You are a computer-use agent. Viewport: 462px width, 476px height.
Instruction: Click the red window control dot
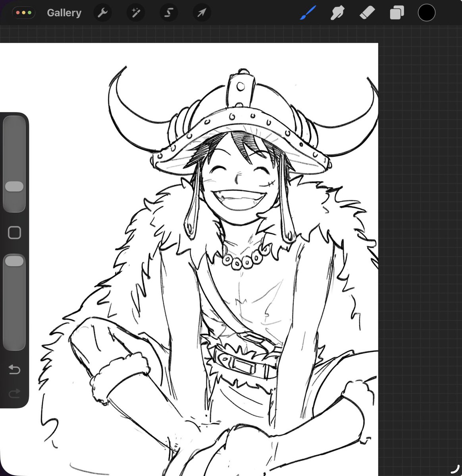pos(18,13)
